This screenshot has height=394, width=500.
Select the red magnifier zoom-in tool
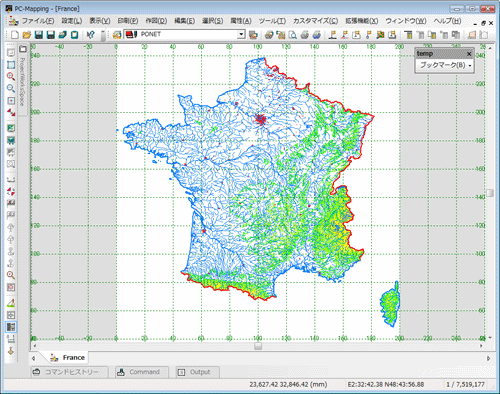click(11, 76)
